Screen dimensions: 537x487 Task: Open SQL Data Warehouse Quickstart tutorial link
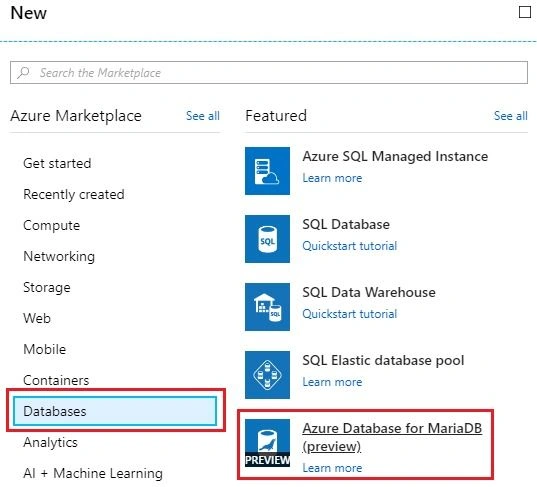tap(349, 314)
